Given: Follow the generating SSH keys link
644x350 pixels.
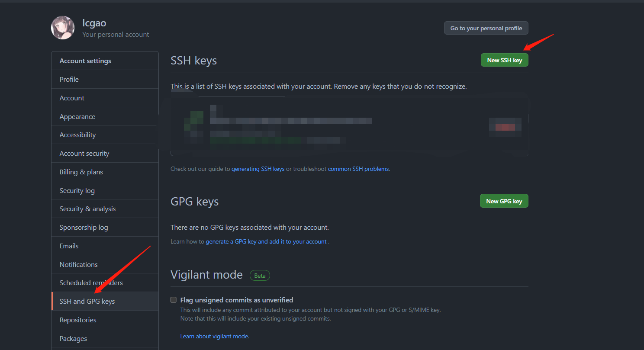Looking at the screenshot, I should [258, 169].
